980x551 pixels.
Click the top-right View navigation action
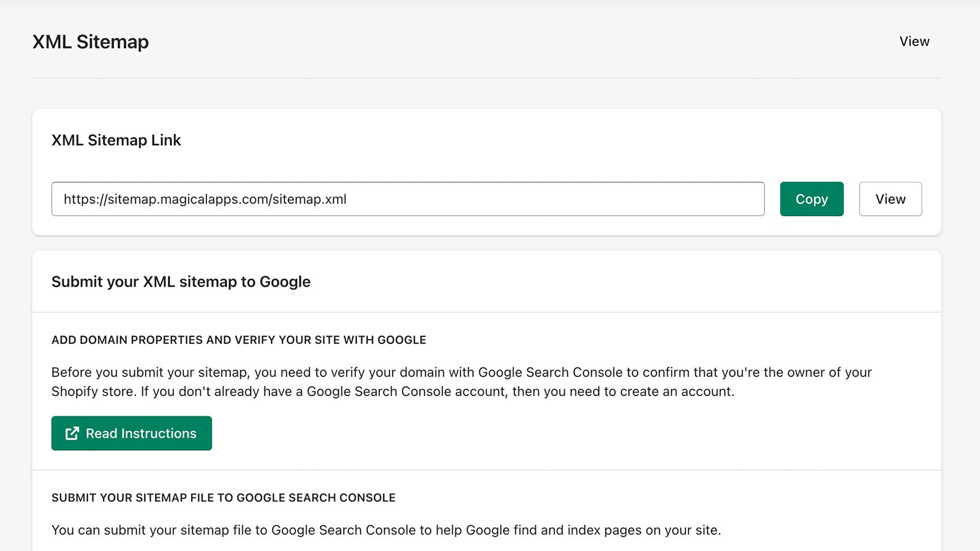tap(914, 42)
